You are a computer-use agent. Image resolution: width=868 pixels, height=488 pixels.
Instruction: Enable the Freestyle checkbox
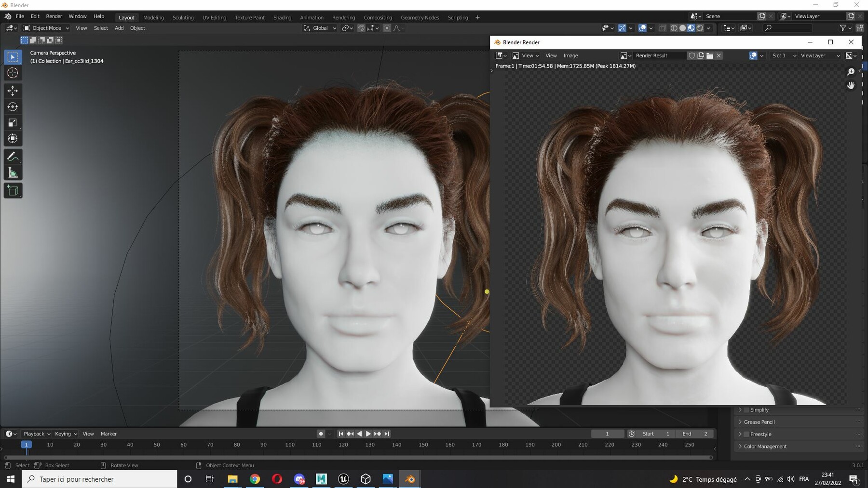tap(746, 434)
